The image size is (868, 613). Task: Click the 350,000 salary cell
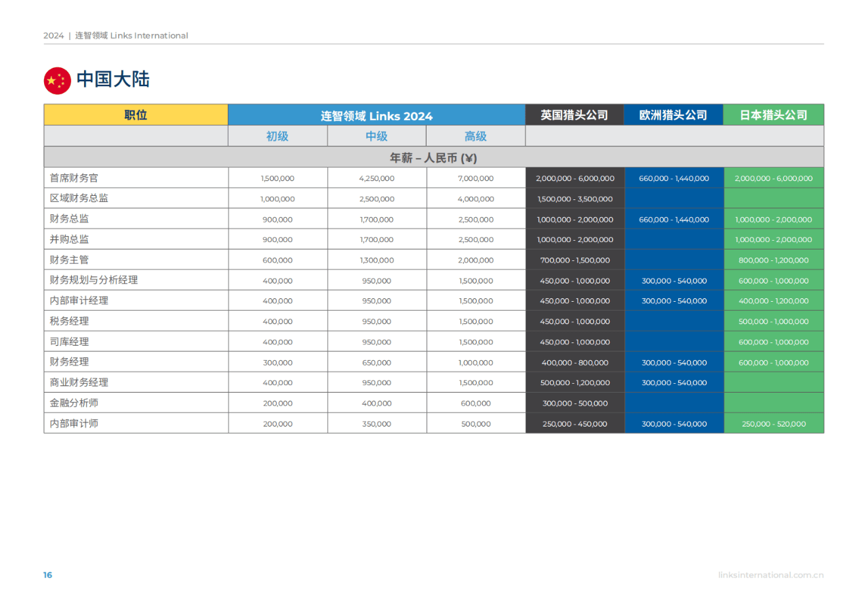(376, 424)
